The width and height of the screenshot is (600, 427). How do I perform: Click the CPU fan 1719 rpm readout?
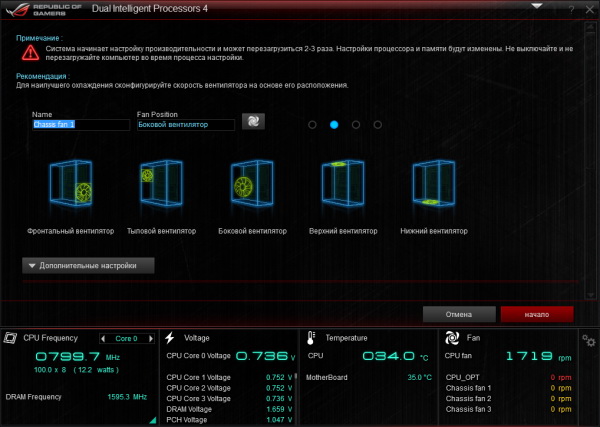539,357
